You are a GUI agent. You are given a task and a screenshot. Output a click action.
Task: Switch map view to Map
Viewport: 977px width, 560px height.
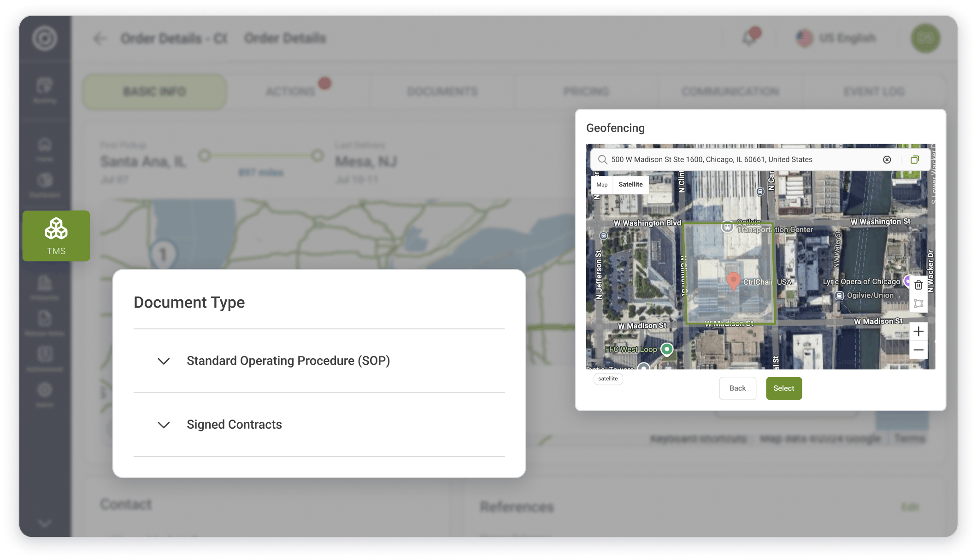pyautogui.click(x=602, y=184)
